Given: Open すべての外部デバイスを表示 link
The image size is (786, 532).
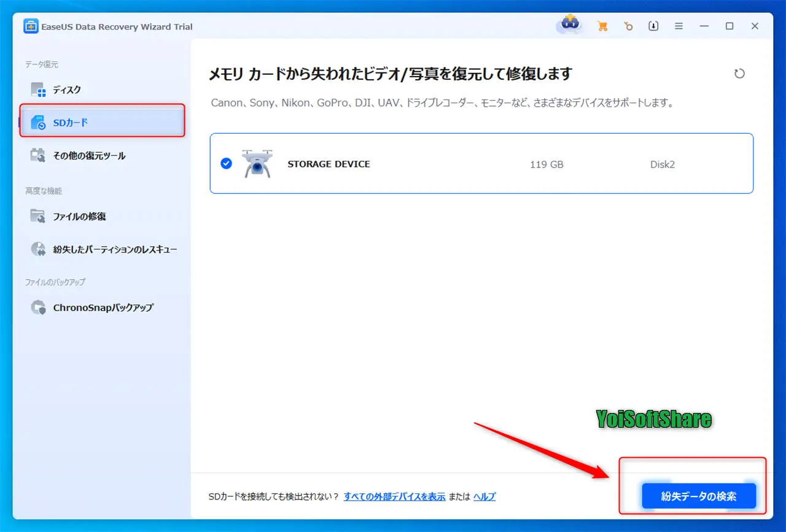Looking at the screenshot, I should pyautogui.click(x=395, y=496).
